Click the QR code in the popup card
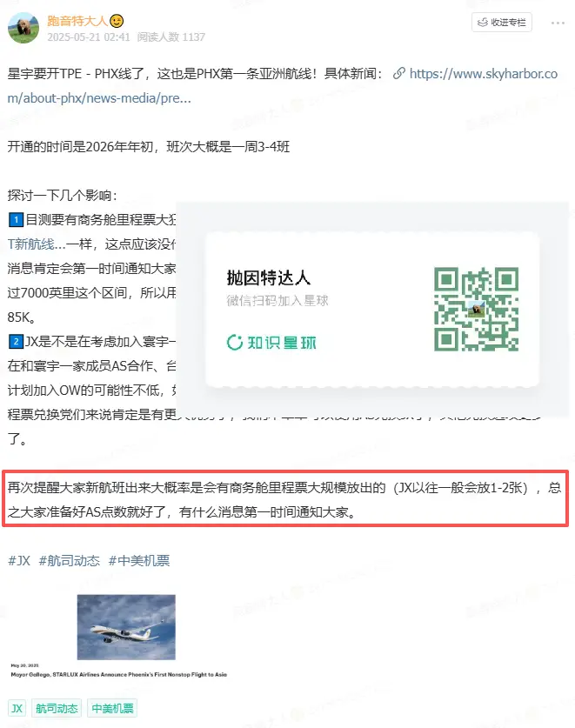Viewport: 575px width, 728px height. point(476,310)
